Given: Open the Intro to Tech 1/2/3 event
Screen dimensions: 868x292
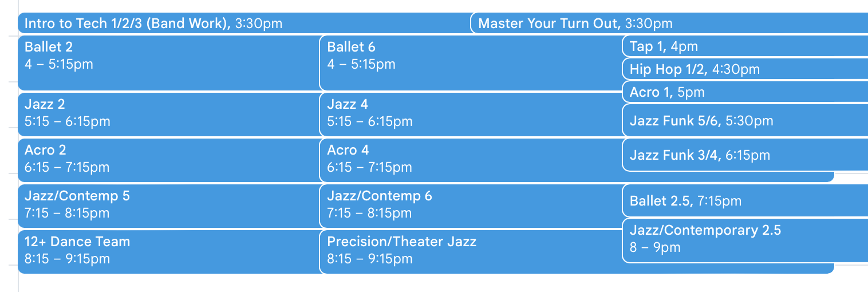Looking at the screenshot, I should coord(244,23).
